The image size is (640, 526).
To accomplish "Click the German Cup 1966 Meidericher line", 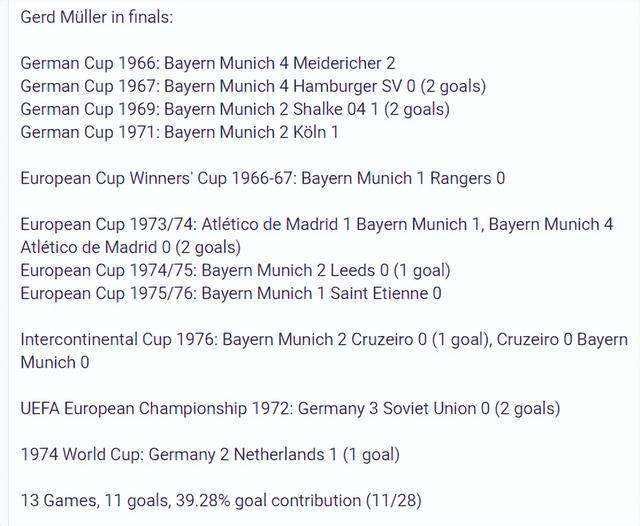I will [x=207, y=63].
